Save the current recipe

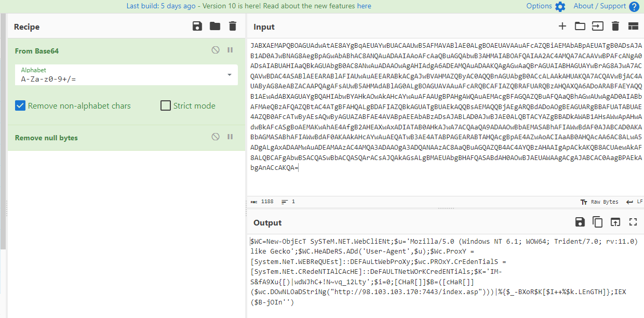click(x=197, y=27)
